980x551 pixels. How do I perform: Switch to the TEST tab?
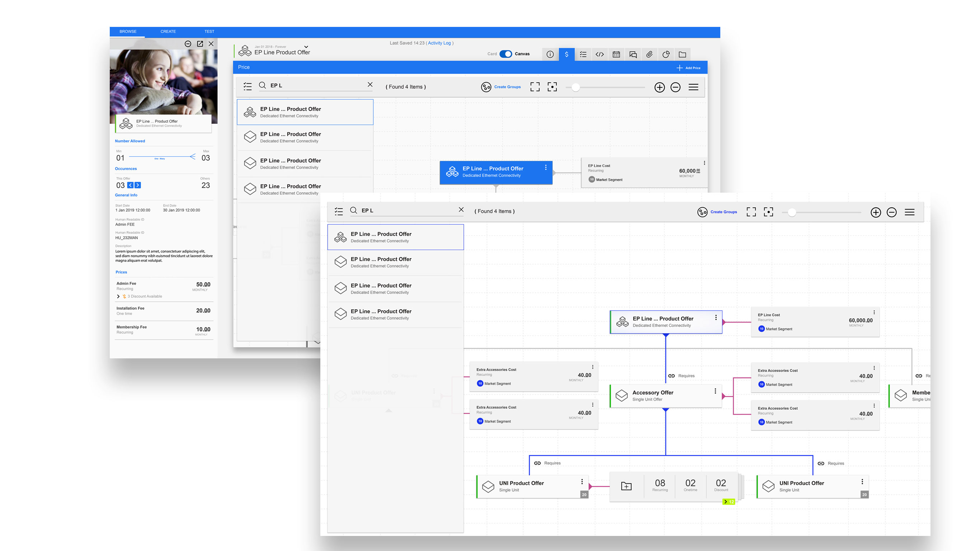tap(209, 32)
